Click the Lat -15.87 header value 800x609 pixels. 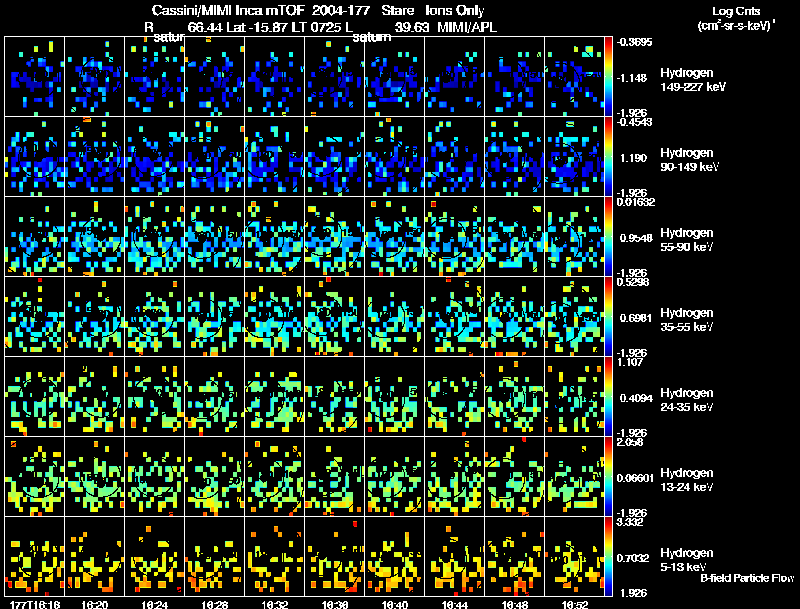coord(256,27)
